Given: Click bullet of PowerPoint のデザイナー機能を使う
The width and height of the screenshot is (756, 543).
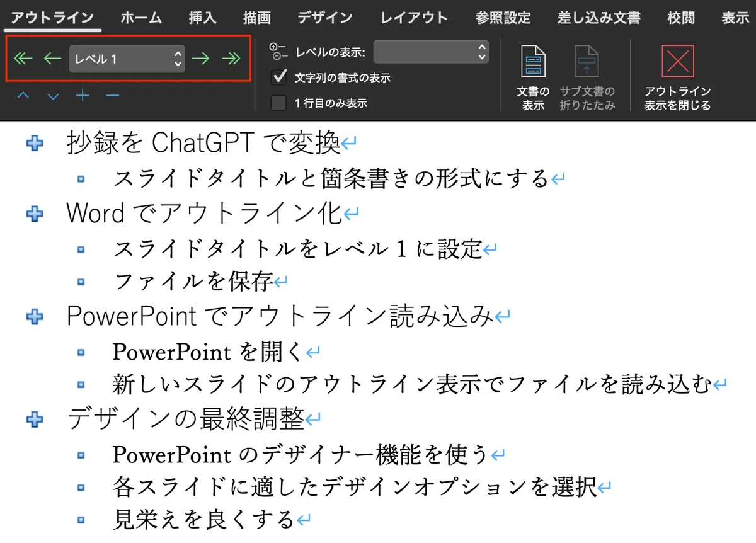Looking at the screenshot, I should coord(80,454).
